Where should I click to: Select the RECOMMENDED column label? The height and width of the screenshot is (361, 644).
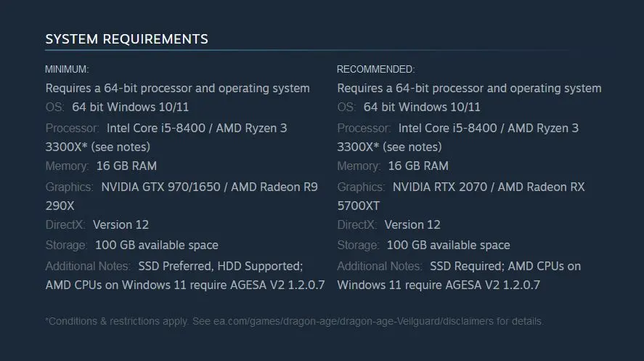pyautogui.click(x=376, y=69)
